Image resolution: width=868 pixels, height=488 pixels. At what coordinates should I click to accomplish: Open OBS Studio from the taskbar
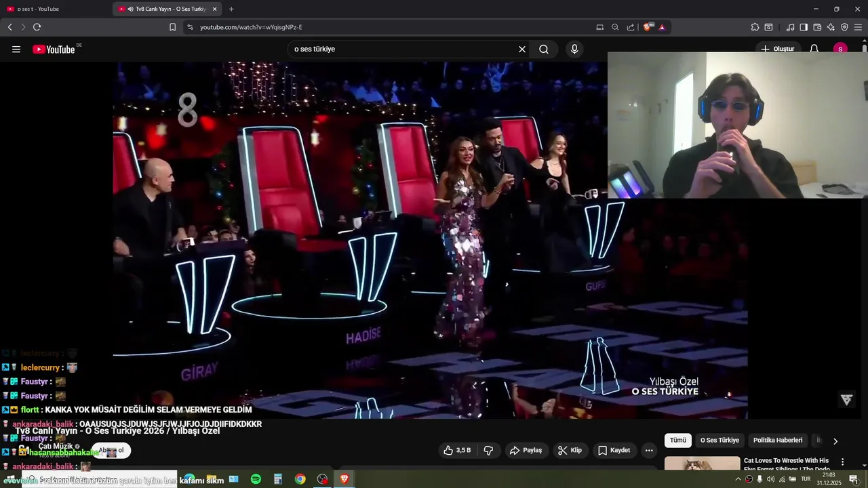pos(322,479)
